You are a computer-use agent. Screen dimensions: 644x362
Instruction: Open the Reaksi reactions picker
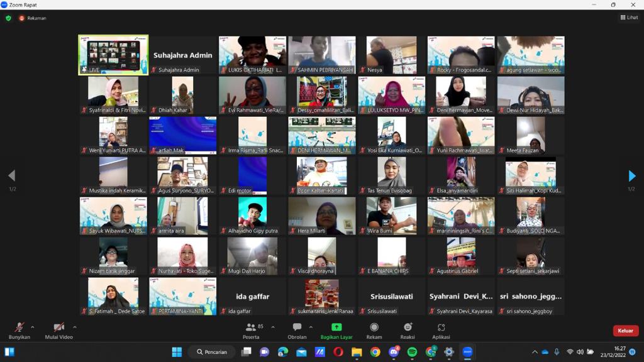coord(408,330)
